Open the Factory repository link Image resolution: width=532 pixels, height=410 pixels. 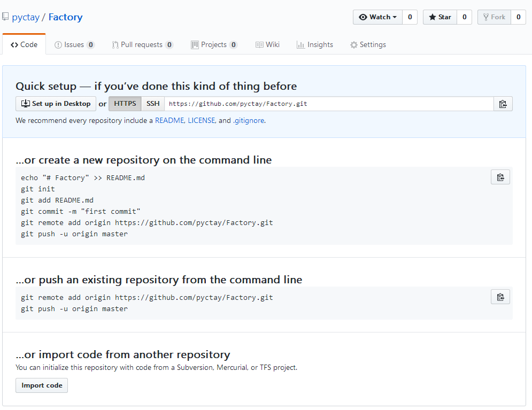tap(65, 17)
